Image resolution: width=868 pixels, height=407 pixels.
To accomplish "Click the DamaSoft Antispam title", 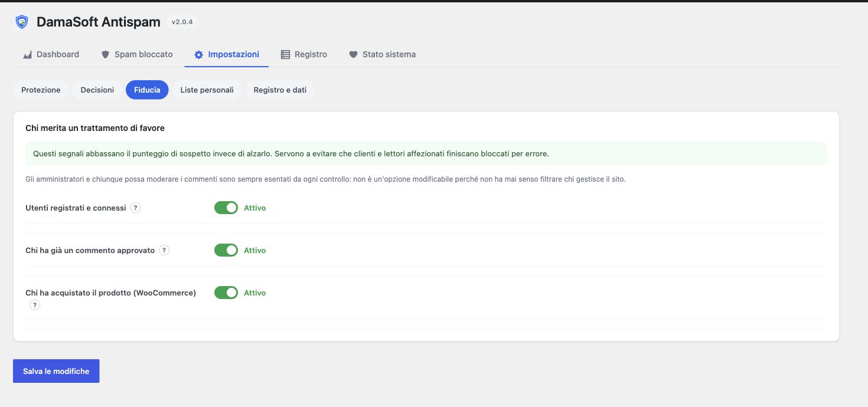I will [x=99, y=22].
